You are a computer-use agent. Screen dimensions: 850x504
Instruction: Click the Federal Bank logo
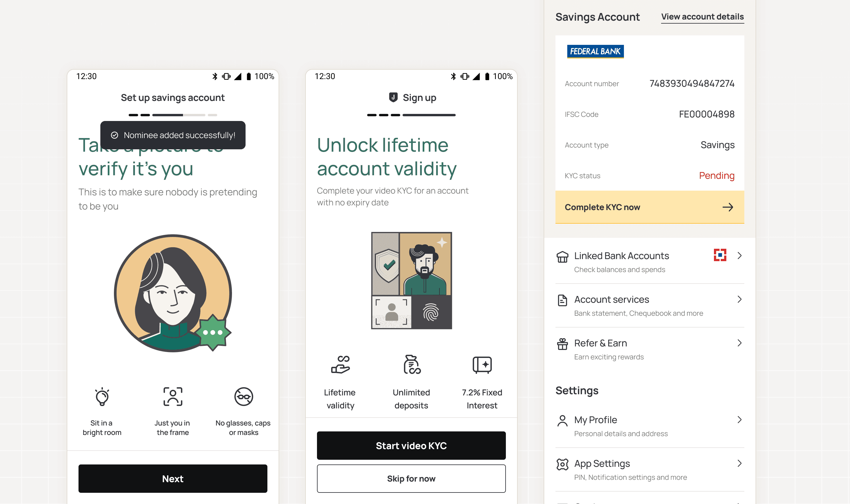[x=595, y=51]
